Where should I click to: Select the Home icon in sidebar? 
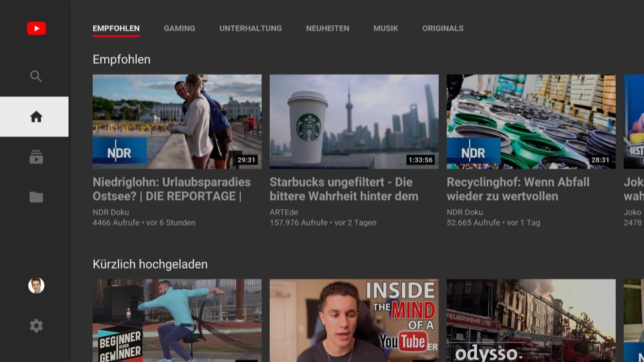tap(36, 117)
